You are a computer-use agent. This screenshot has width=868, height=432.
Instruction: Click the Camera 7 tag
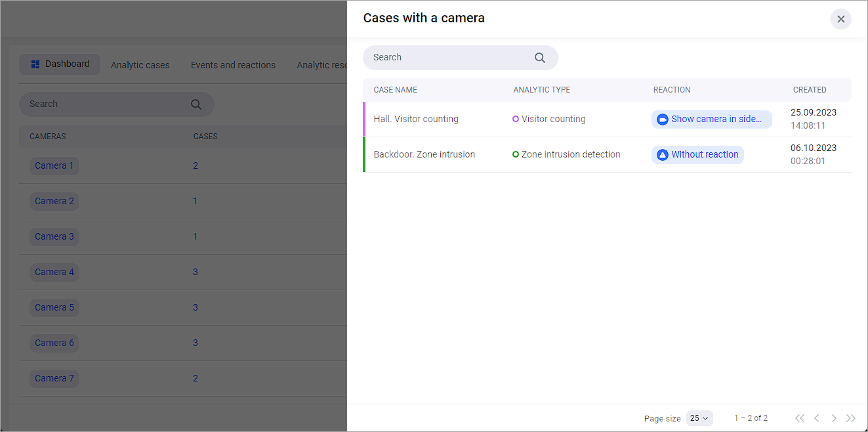point(54,378)
